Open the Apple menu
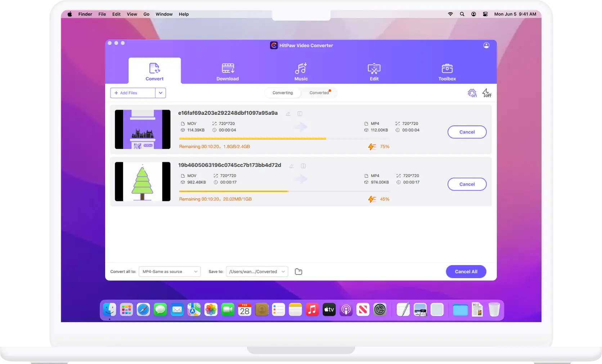This screenshot has width=602, height=364. tap(69, 14)
